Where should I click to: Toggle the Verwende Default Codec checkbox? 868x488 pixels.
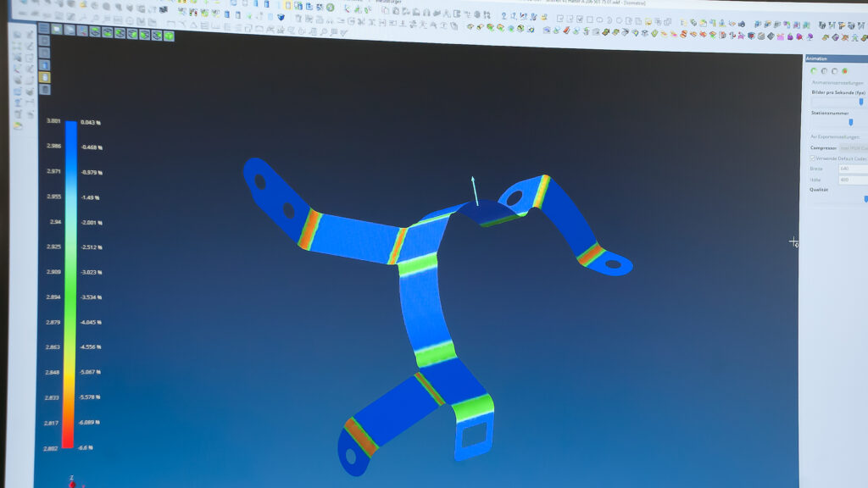pos(813,158)
